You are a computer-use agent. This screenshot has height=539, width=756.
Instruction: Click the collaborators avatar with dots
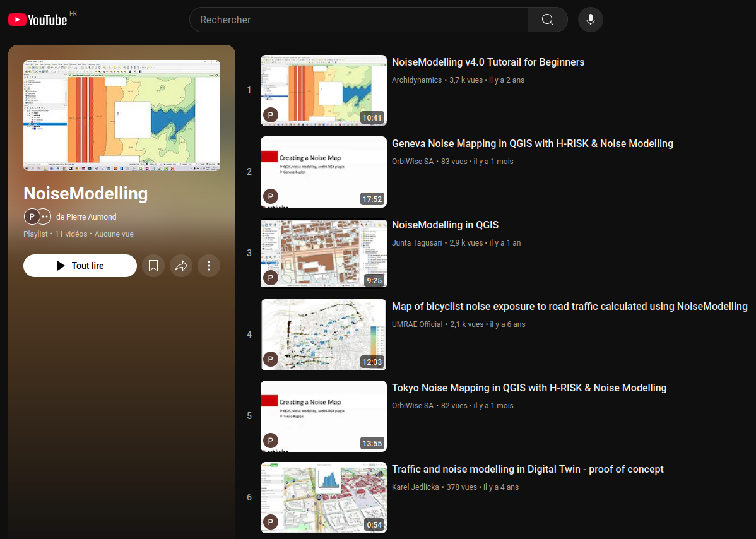point(44,217)
